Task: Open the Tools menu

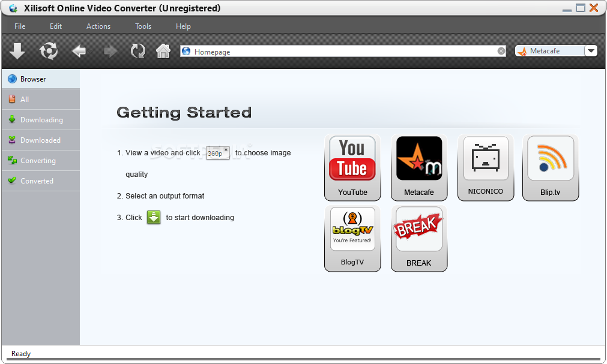Action: pos(143,26)
